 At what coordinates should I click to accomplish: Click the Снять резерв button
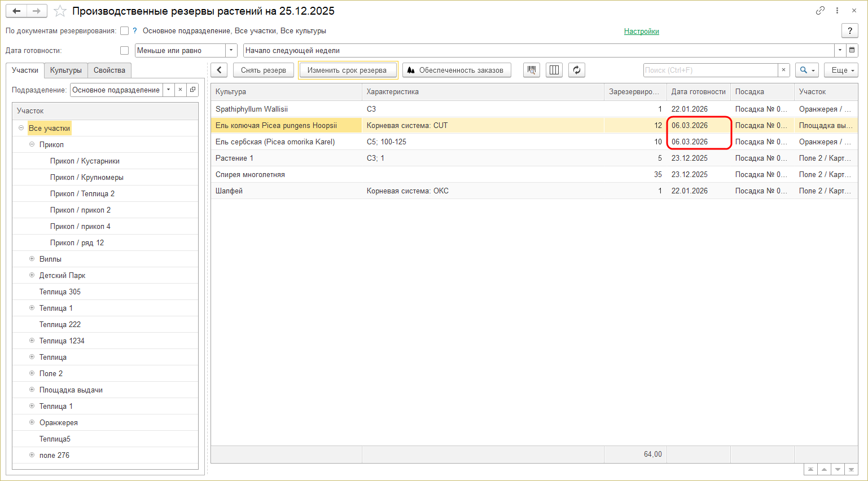coord(264,70)
